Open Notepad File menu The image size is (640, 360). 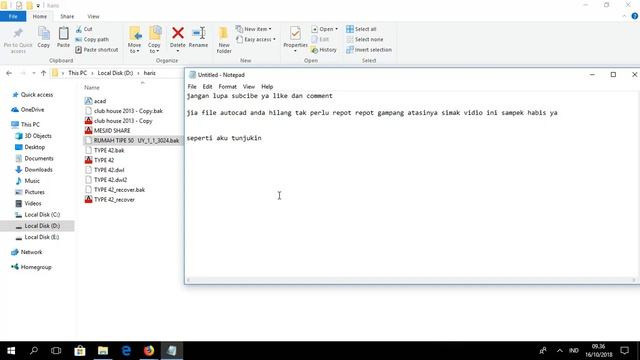[192, 87]
